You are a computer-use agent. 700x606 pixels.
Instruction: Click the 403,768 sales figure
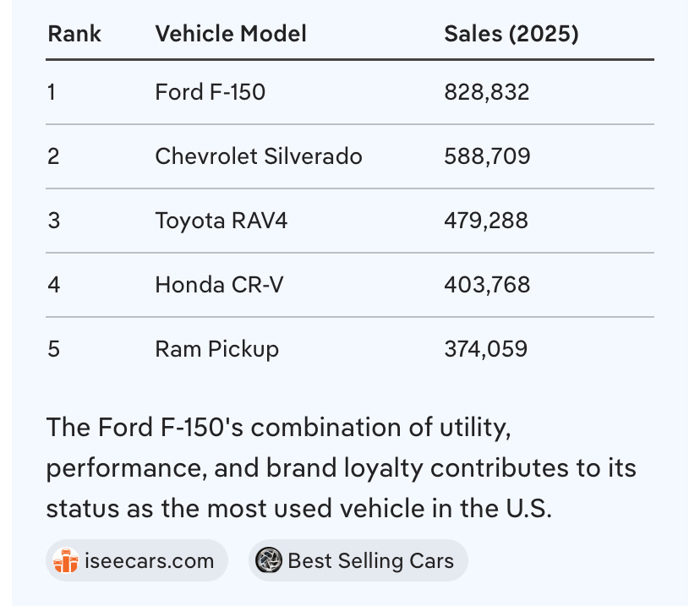(487, 285)
